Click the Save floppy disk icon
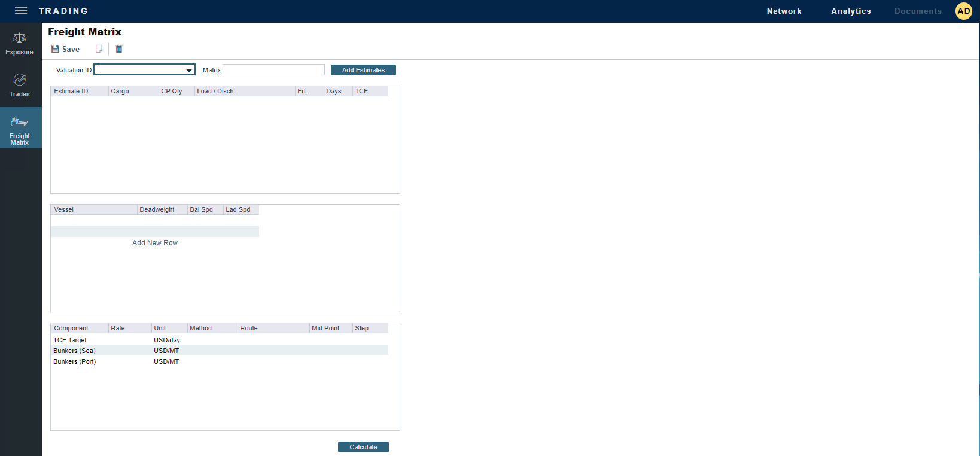Screen dimensions: 980x456 (55, 49)
